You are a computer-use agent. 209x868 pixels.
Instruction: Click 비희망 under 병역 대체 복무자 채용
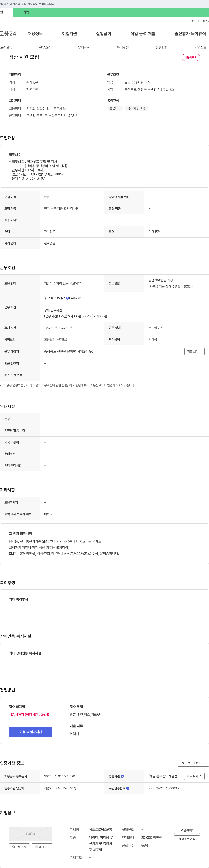[x=48, y=514]
